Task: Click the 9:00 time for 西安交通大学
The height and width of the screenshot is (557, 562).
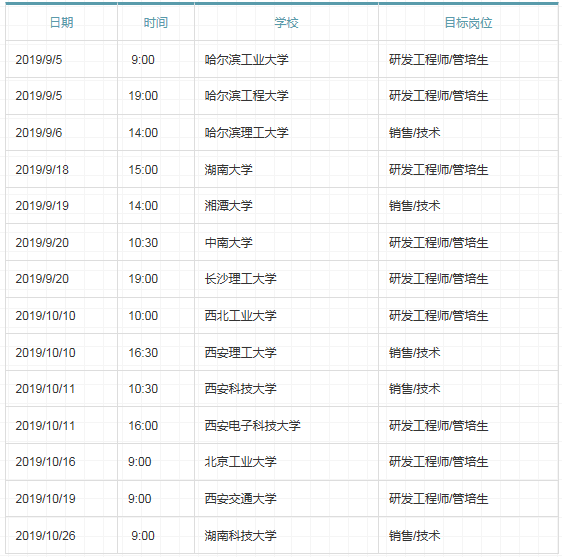Action: click(140, 499)
